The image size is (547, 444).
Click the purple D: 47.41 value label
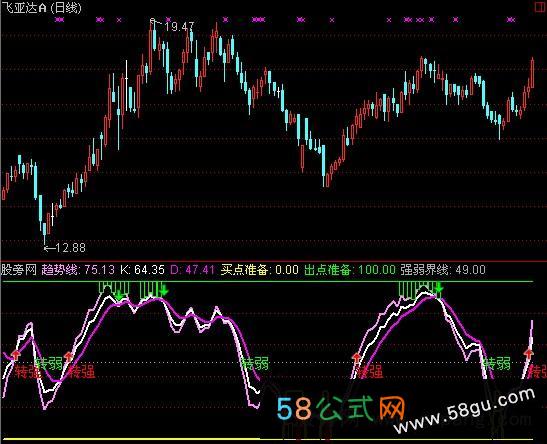(192, 270)
